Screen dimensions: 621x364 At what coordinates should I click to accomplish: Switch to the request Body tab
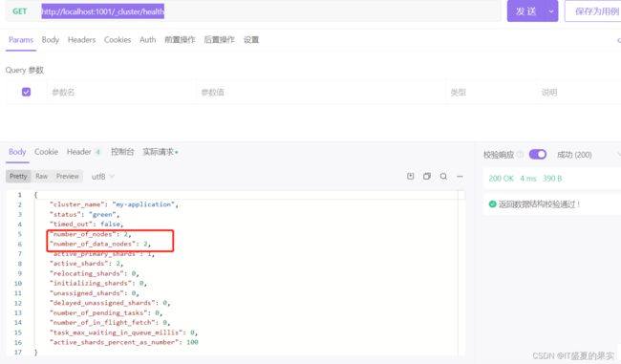(x=51, y=39)
